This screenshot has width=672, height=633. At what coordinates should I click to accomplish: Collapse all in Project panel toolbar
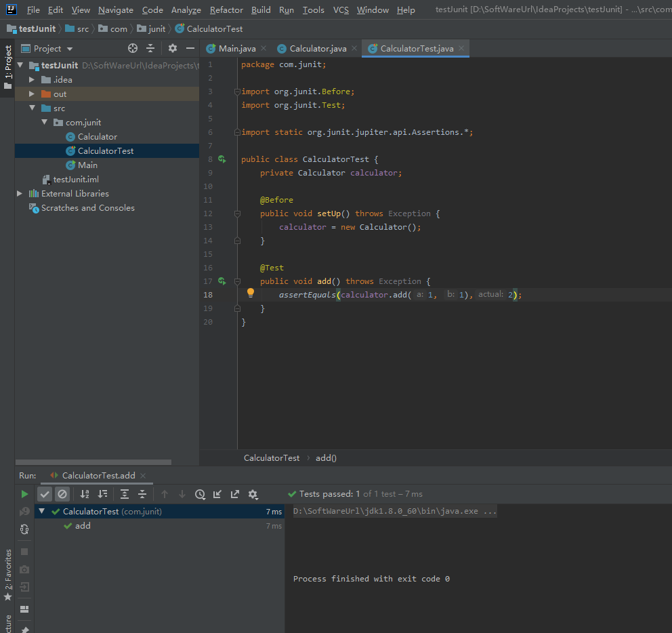(x=150, y=48)
